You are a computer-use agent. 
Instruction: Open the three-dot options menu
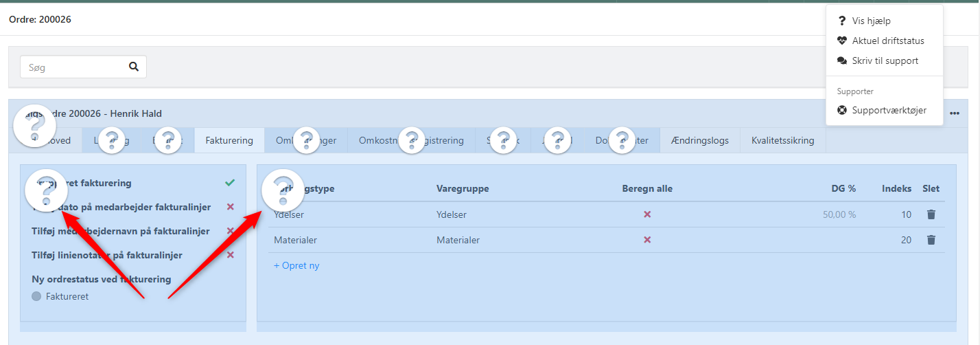click(955, 113)
